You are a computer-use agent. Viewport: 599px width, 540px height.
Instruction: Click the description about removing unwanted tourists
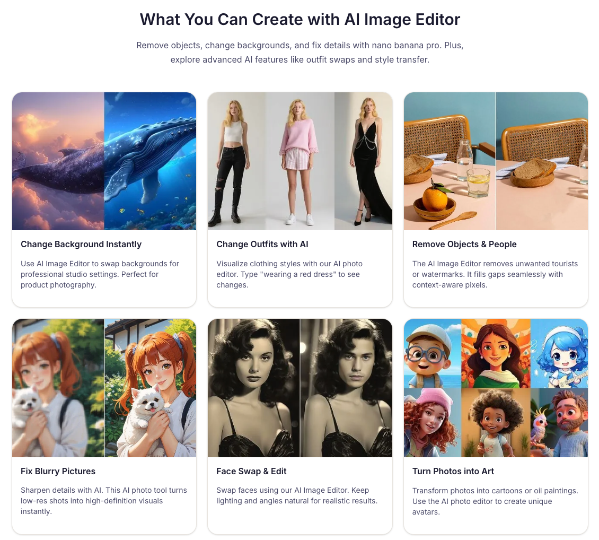point(495,274)
